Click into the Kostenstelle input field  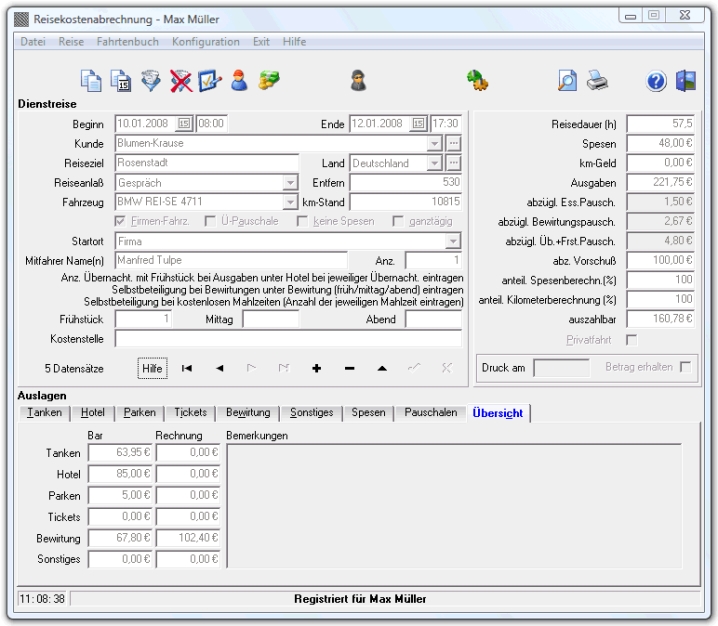[x=288, y=340]
